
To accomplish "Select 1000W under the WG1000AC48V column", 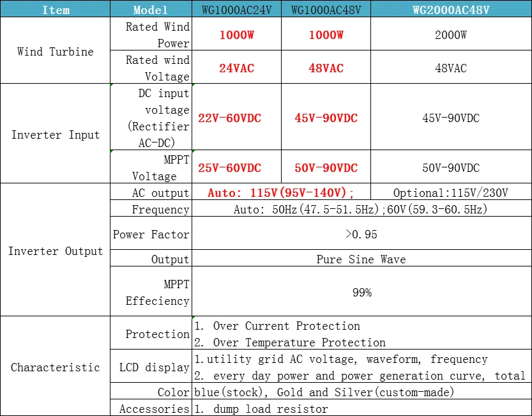I will coord(326,35).
